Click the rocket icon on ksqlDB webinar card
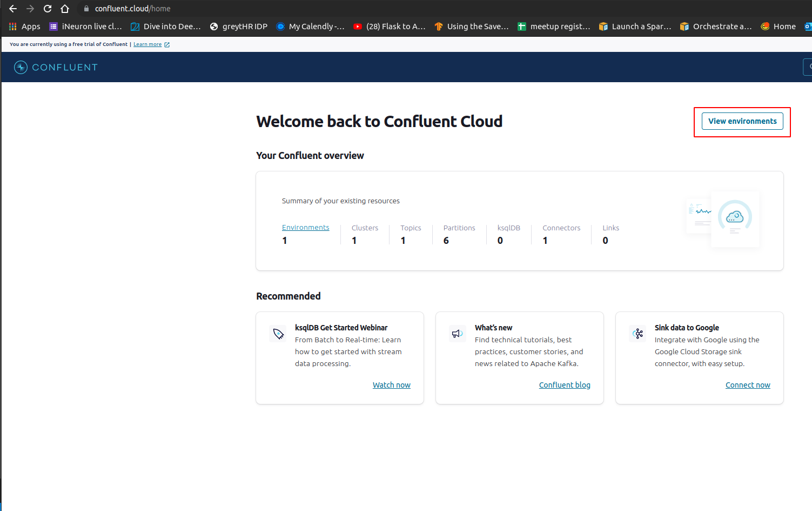The height and width of the screenshot is (511, 812). tap(278, 334)
